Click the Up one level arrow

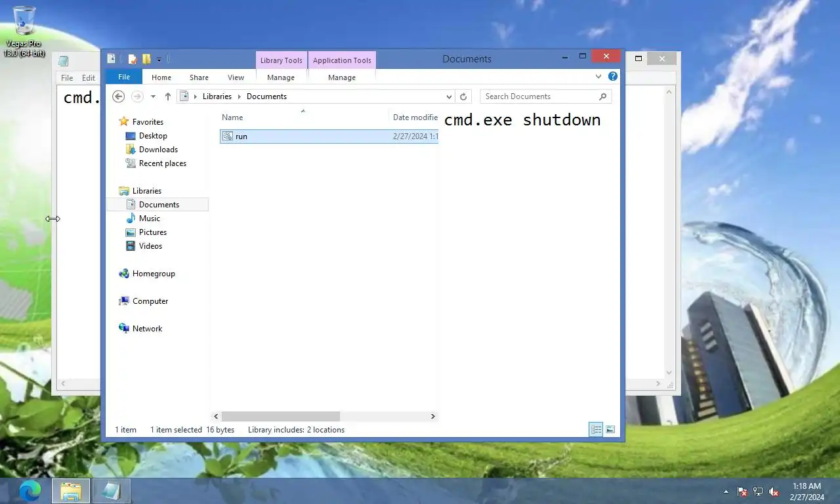coord(168,96)
